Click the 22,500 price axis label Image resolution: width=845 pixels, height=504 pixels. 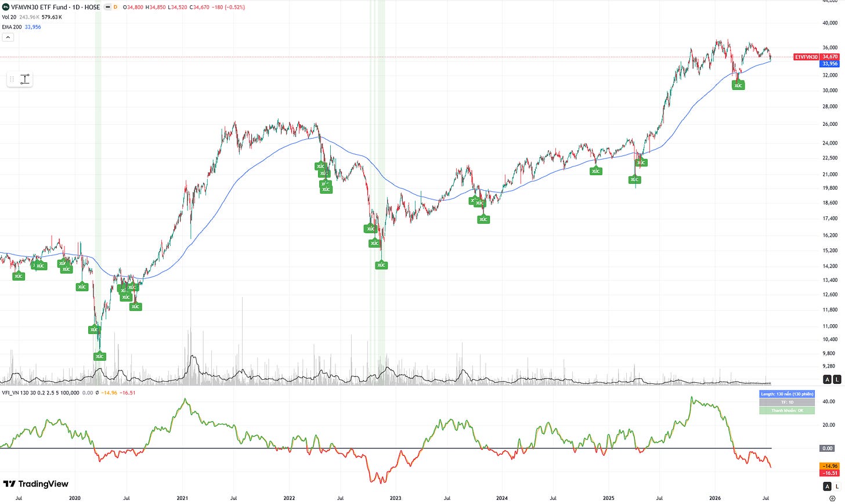830,158
